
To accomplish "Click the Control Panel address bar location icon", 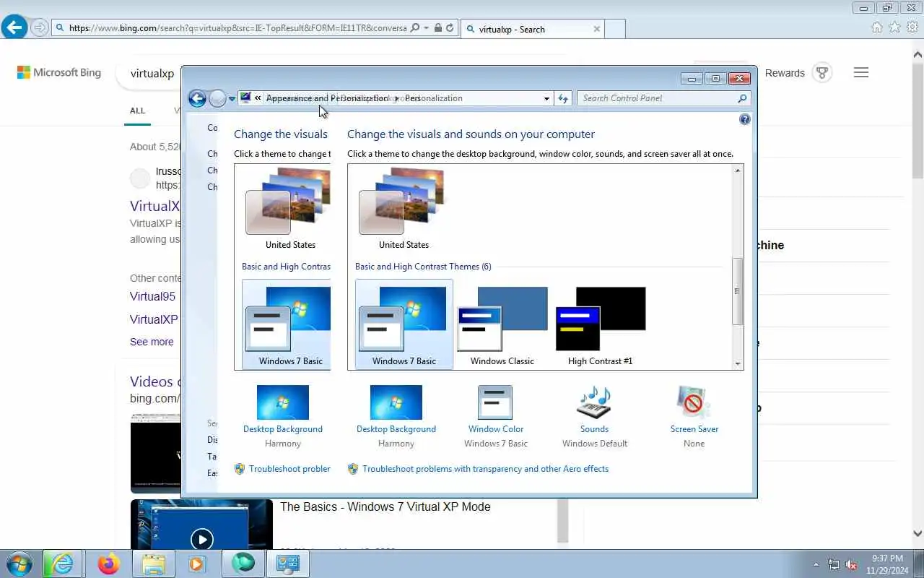I will point(245,98).
